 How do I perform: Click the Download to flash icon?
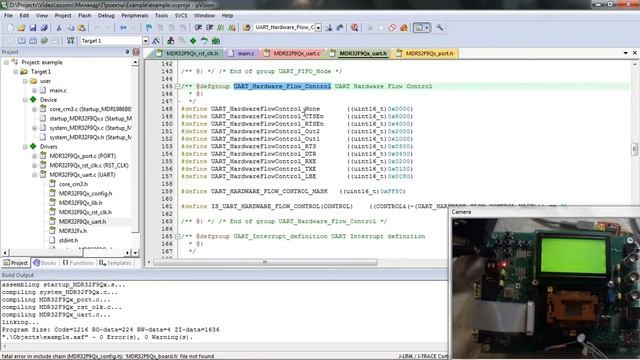(71, 41)
